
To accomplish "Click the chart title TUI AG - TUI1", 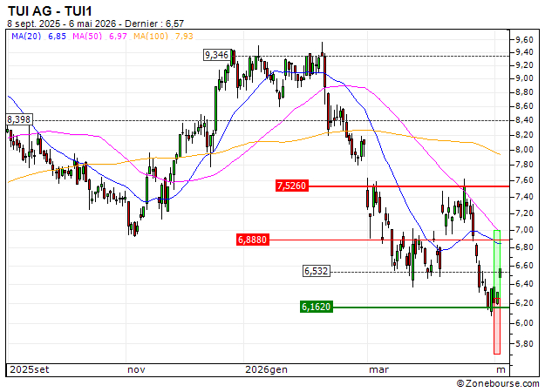I will [x=50, y=10].
